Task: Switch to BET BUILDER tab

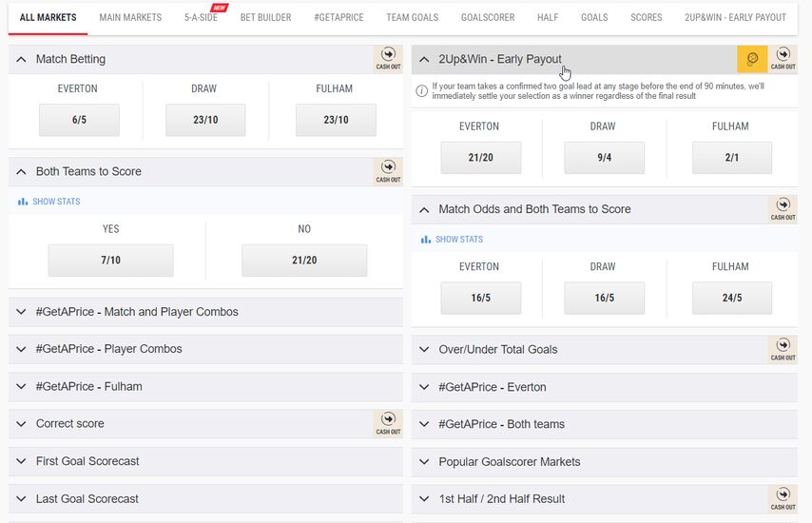Action: point(265,18)
